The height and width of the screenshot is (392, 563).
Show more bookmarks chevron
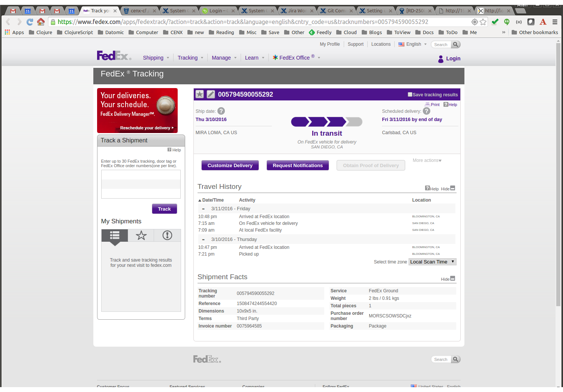[x=503, y=32]
